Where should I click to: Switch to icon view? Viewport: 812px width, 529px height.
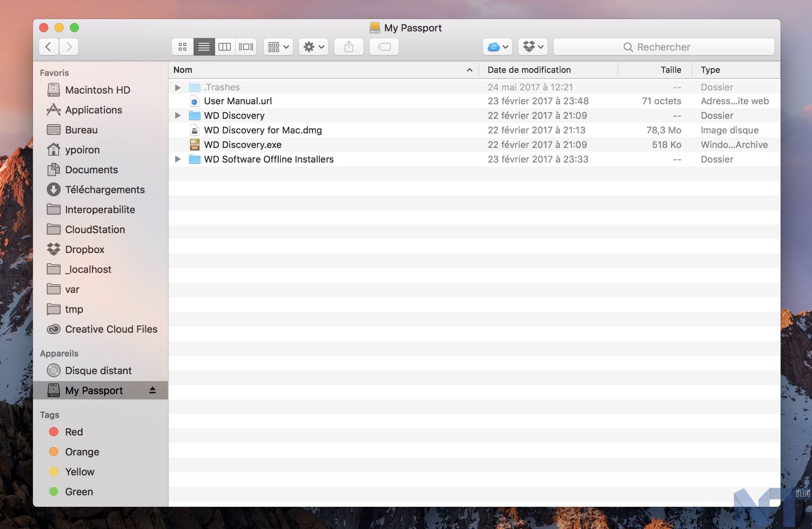pos(182,47)
